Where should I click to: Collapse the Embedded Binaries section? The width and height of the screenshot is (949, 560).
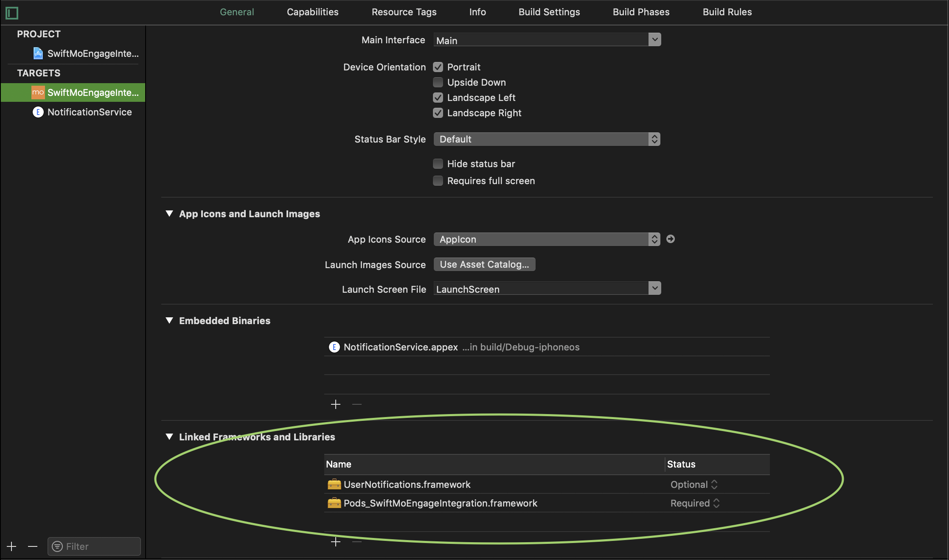coord(169,321)
